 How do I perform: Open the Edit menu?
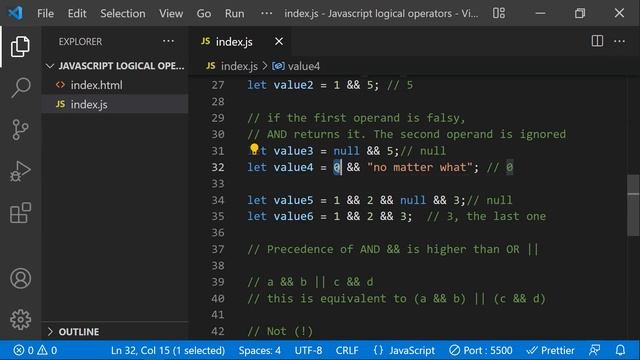pos(77,13)
